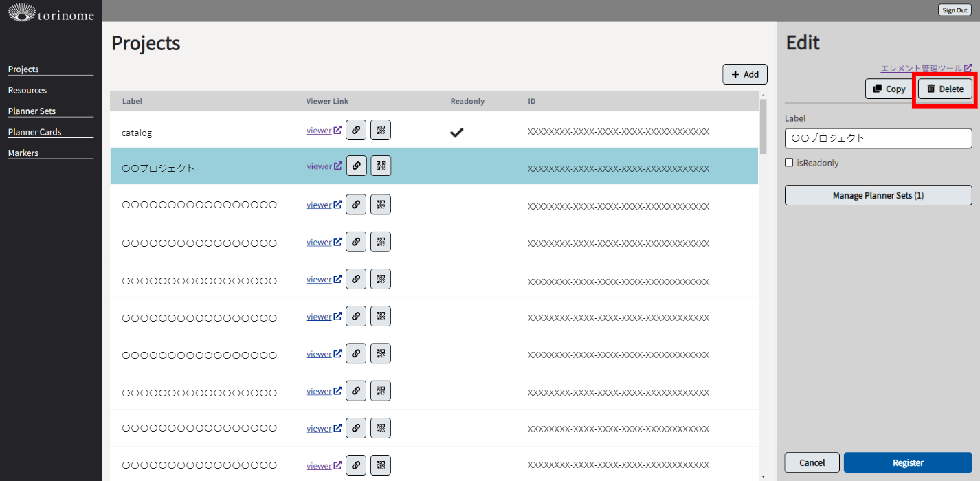Screen dimensions: 980x481
Task: Navigate to Planner Cards page
Action: click(34, 132)
